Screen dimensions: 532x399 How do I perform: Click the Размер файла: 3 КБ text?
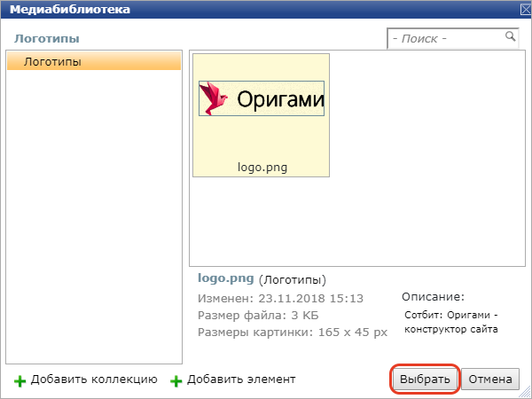(x=258, y=315)
